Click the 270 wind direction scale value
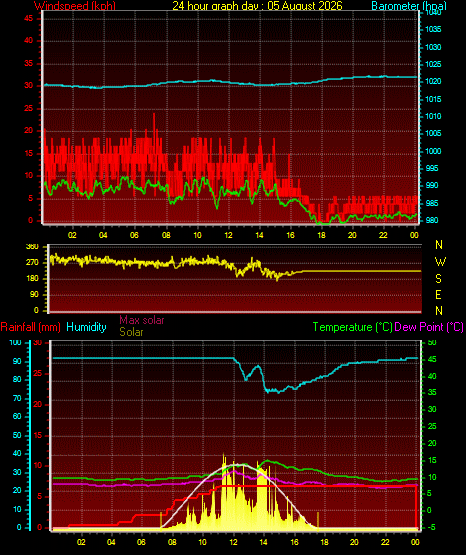 pyautogui.click(x=32, y=263)
